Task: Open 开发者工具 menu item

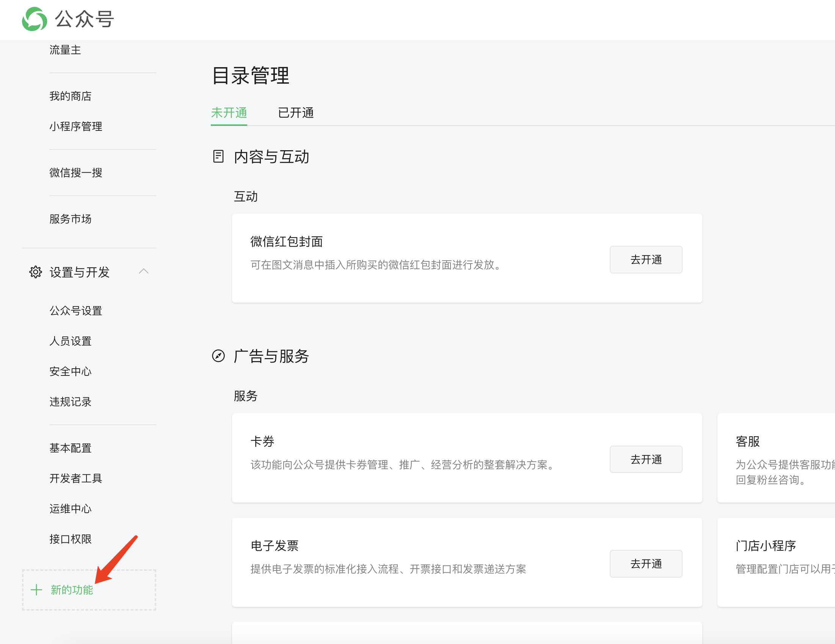Action: 76,478
